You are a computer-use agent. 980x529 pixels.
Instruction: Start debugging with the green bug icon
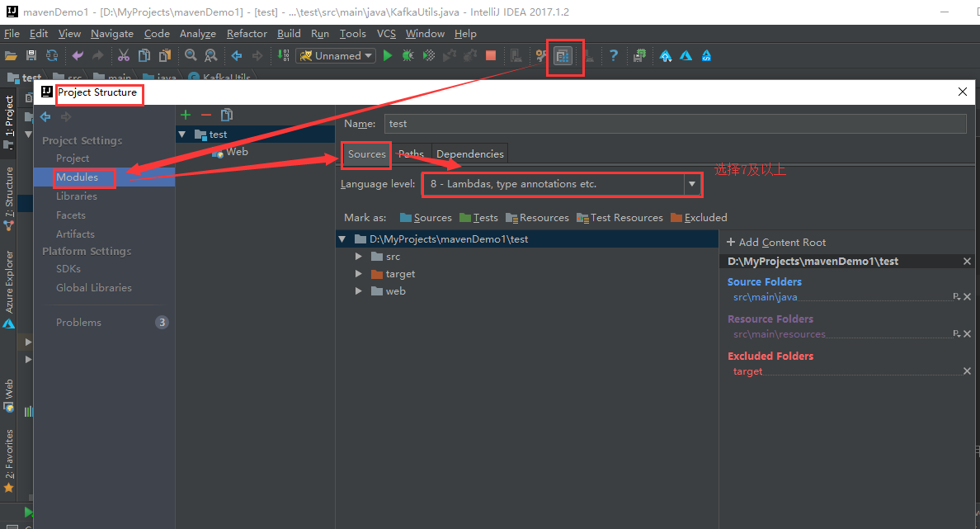point(408,55)
